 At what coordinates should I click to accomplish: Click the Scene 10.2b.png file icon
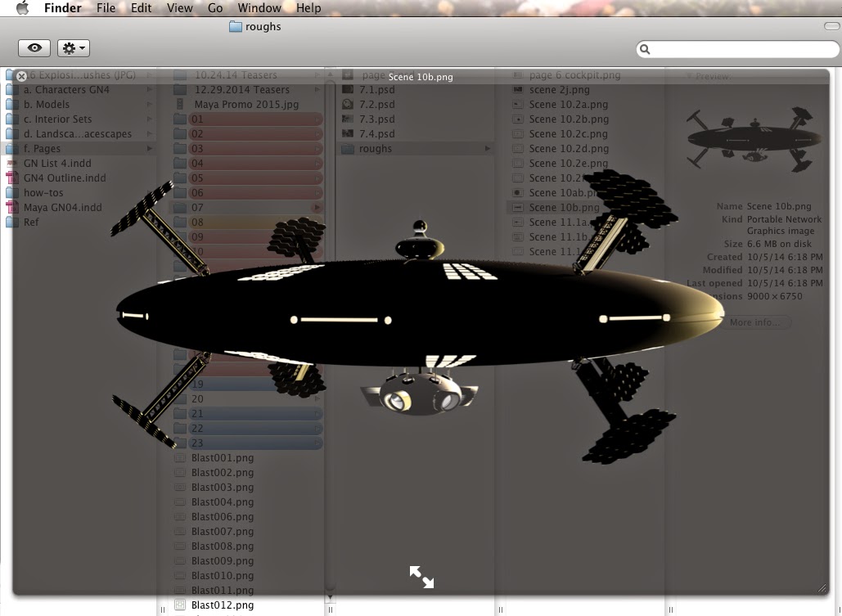click(518, 119)
